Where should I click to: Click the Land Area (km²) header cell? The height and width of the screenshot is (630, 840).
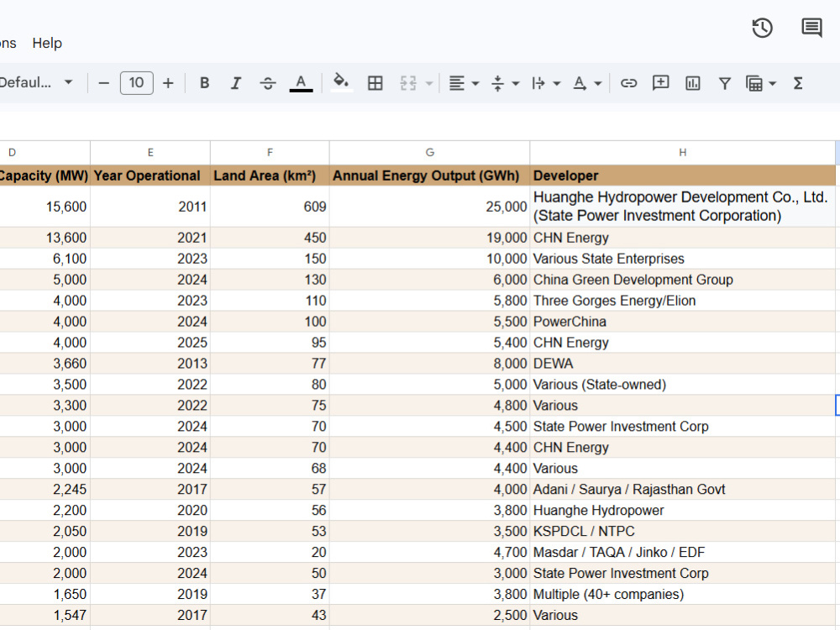270,176
